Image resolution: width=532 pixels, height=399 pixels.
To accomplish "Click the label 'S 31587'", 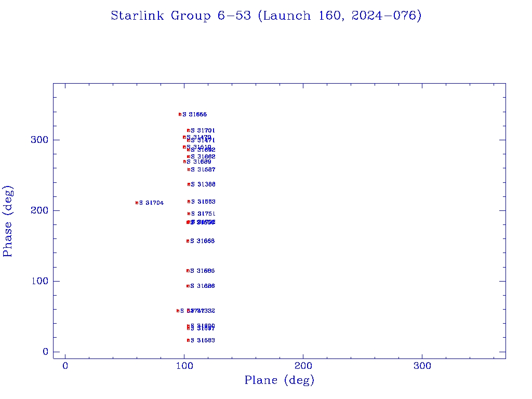I will coord(203,170).
